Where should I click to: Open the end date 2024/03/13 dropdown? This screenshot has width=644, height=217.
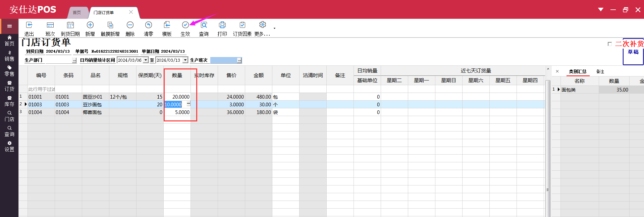pos(185,60)
